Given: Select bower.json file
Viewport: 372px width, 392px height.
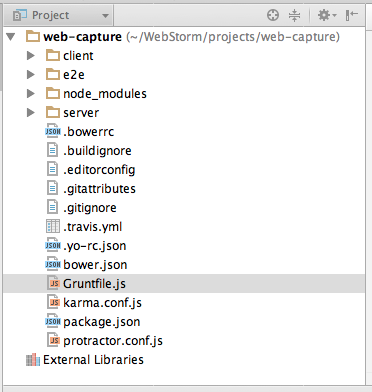Looking at the screenshot, I should 95,265.
